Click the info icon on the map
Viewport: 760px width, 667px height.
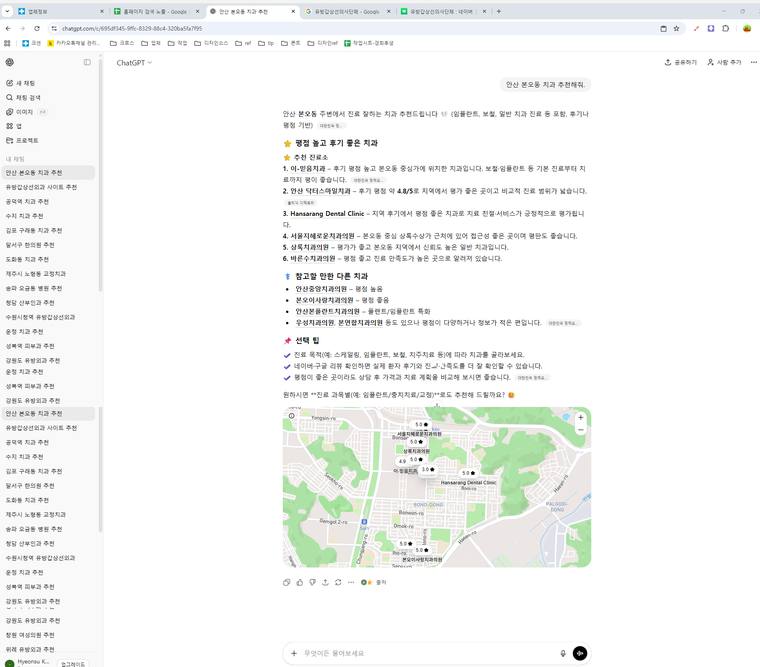point(291,415)
